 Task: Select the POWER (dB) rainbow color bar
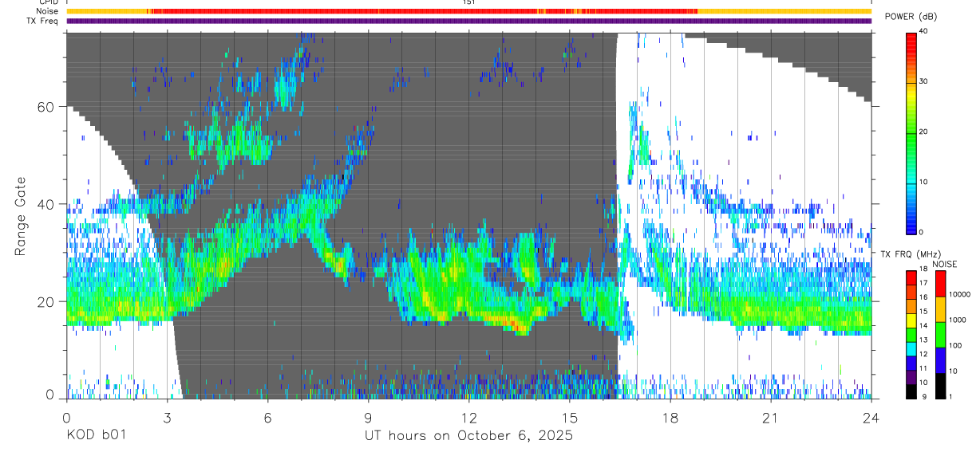(x=911, y=132)
